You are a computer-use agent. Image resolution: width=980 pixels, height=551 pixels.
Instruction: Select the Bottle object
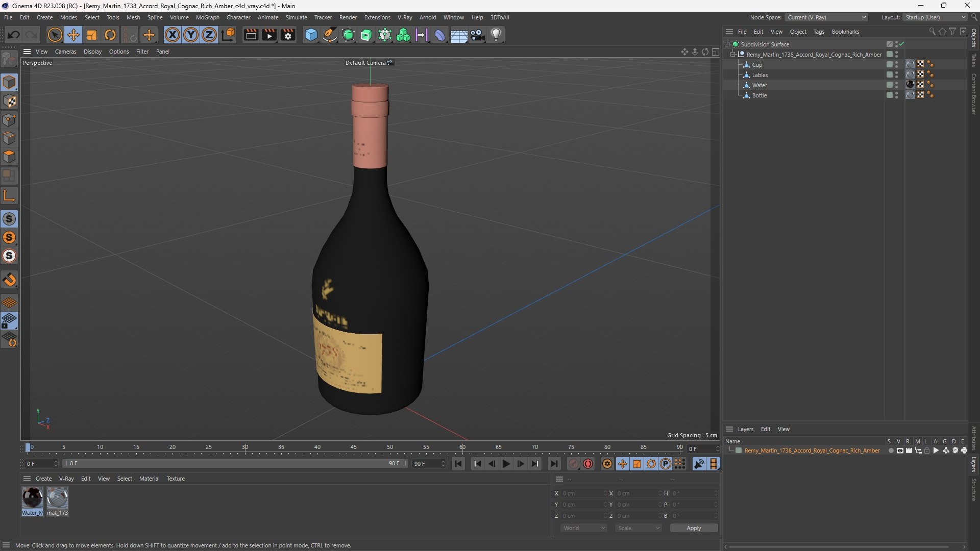click(x=759, y=95)
